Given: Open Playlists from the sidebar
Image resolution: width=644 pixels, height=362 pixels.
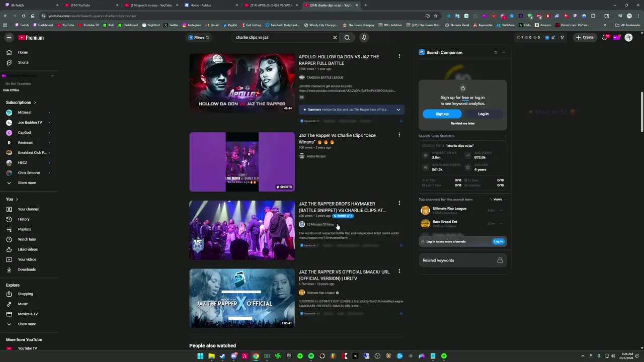Looking at the screenshot, I should click(28, 229).
